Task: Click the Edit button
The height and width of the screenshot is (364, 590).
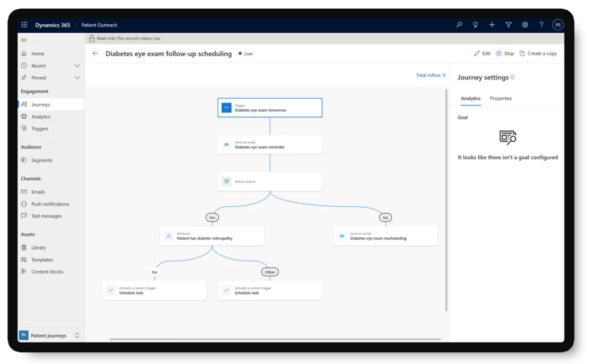Action: coord(482,54)
